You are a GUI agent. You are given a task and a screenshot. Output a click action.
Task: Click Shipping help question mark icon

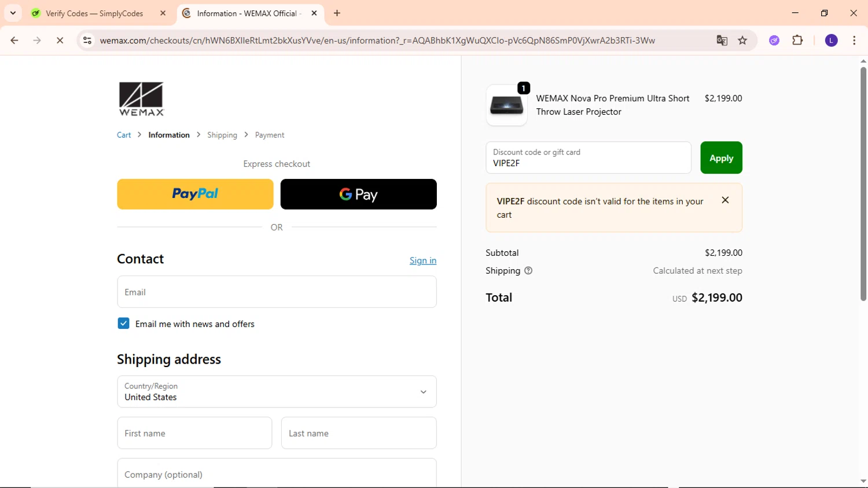click(528, 270)
